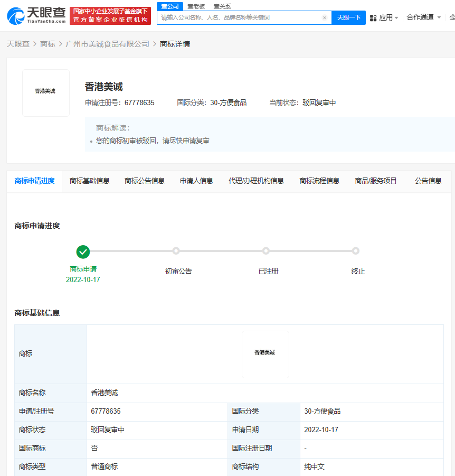Select the 公告信息 tab
Screen dimensions: 455x476
(428, 181)
